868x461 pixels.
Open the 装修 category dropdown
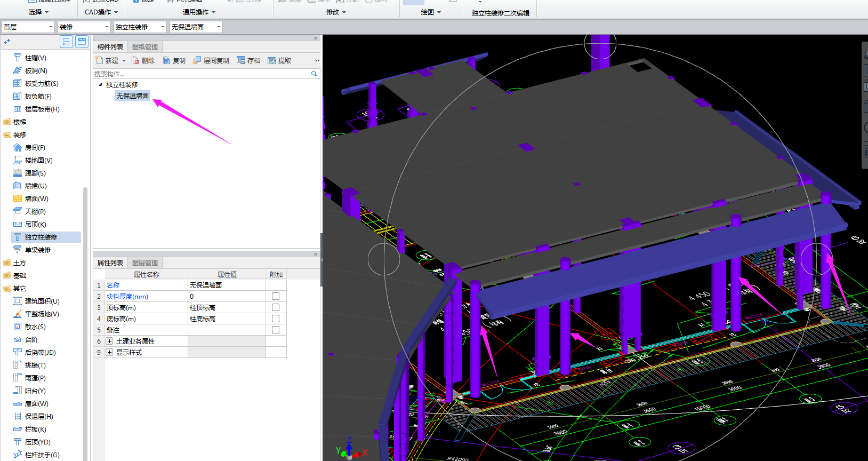[84, 27]
